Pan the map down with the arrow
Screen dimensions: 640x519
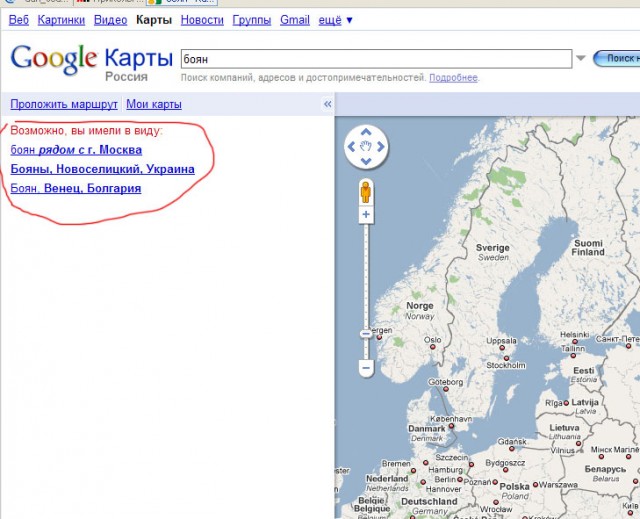[366, 161]
